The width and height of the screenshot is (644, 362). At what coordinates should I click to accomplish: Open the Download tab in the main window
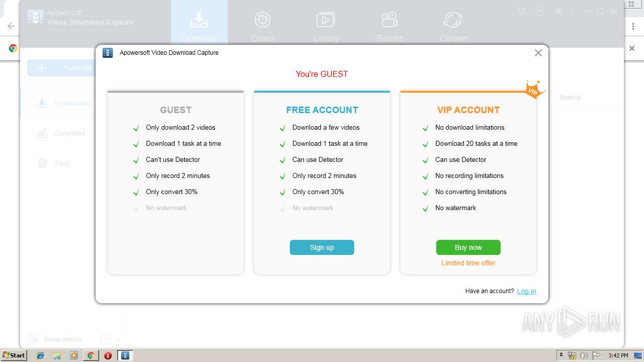click(x=199, y=24)
